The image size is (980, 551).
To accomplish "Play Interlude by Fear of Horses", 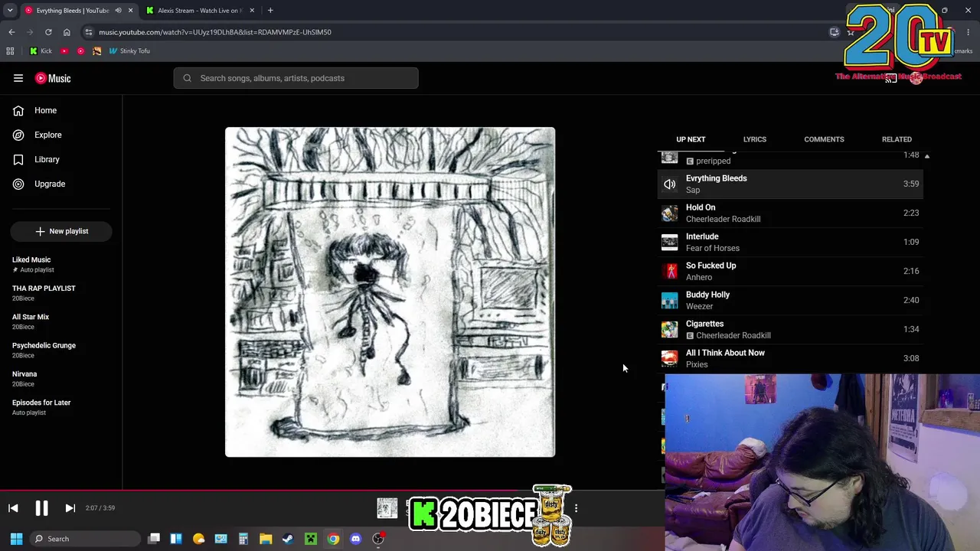I will click(x=791, y=242).
